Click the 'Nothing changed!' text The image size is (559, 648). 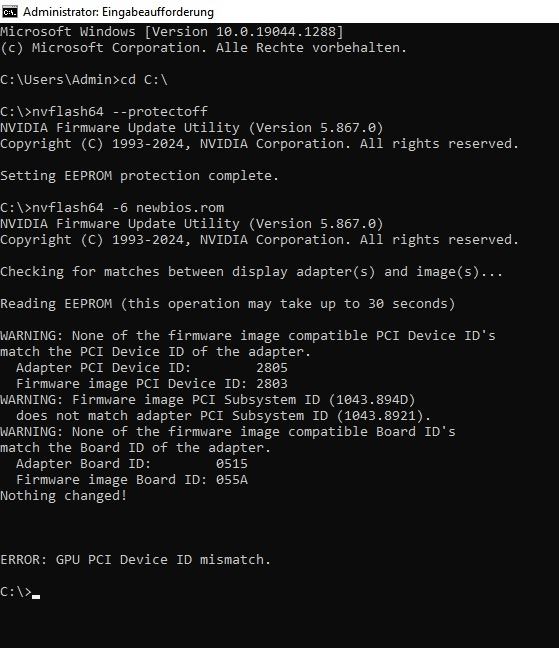tap(64, 496)
